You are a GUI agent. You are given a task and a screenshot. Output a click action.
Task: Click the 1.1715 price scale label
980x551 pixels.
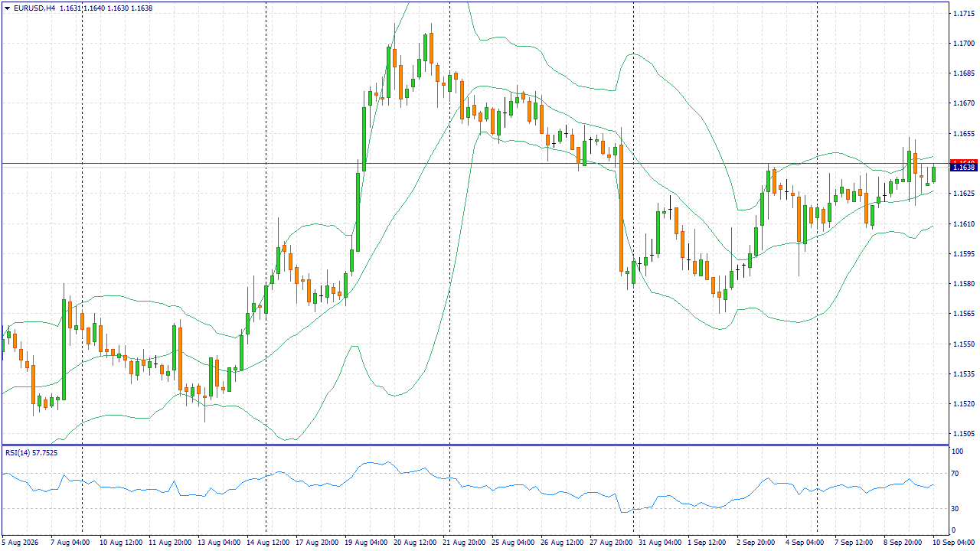(x=963, y=14)
